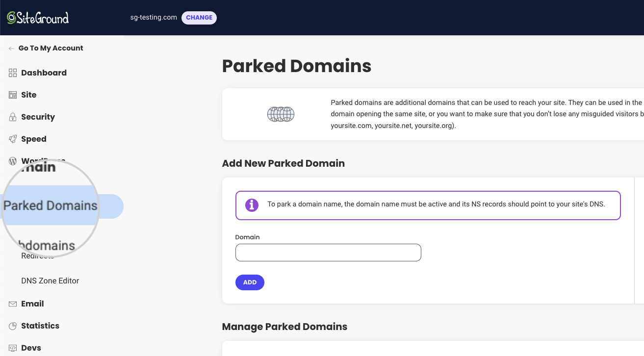Expand the Site menu section

pos(28,95)
